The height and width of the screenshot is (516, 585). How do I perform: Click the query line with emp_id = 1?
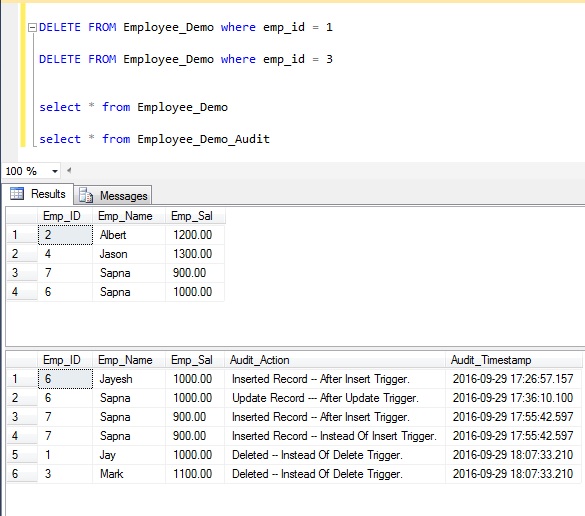pos(186,27)
